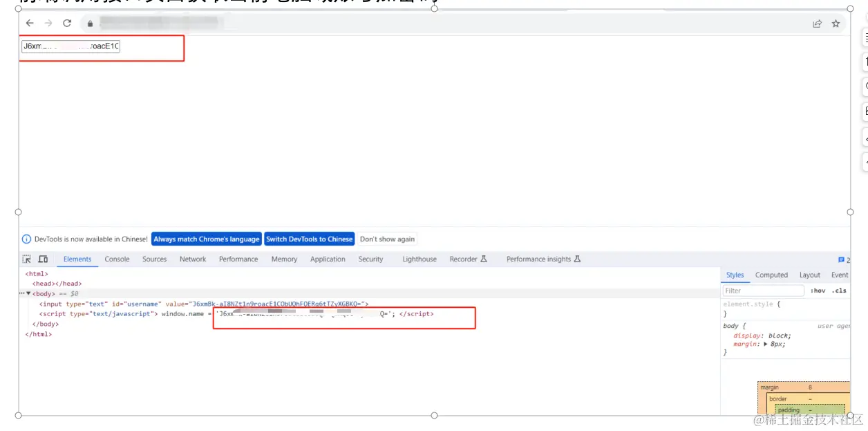Open the Memory tab
Image resolution: width=868 pixels, height=431 pixels.
click(284, 259)
